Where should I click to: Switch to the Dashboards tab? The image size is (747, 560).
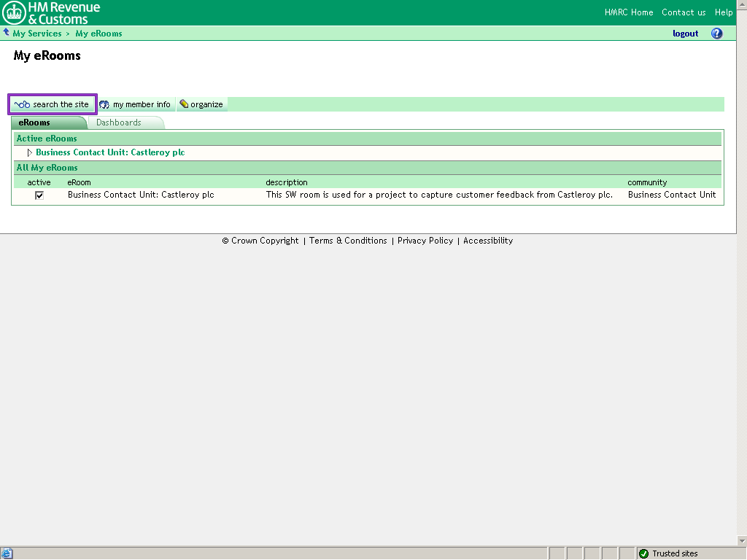(119, 122)
